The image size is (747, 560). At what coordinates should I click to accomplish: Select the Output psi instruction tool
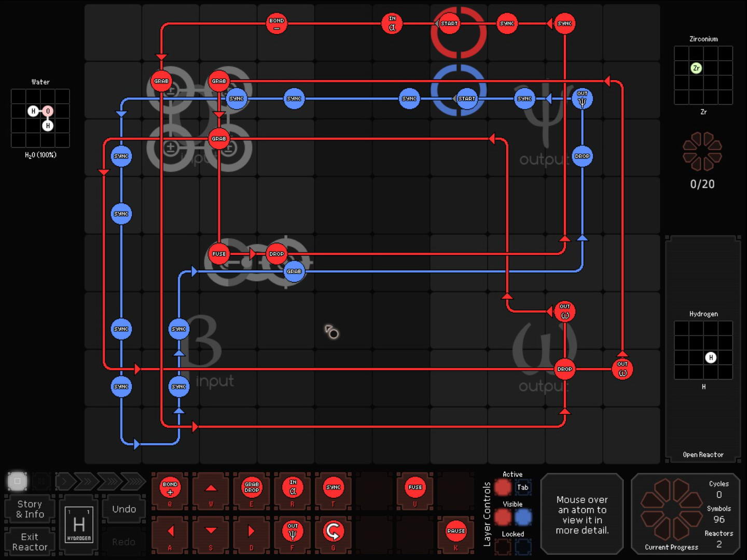click(x=293, y=531)
